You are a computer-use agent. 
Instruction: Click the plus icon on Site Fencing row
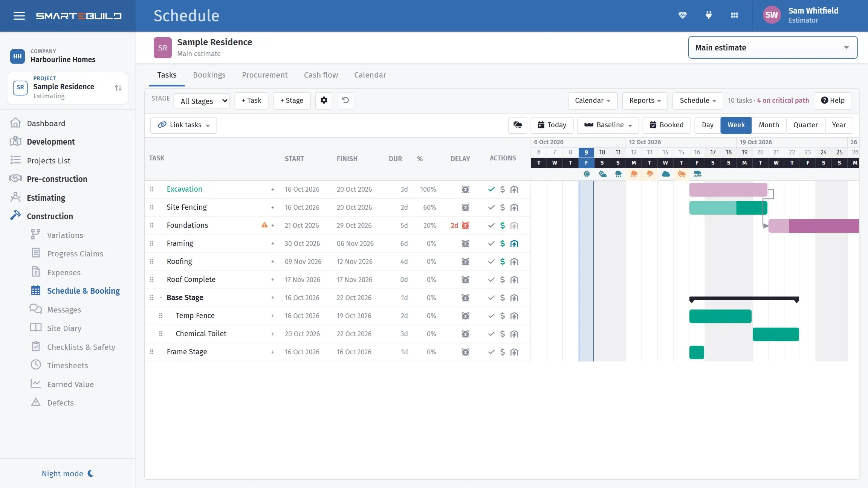[273, 207]
